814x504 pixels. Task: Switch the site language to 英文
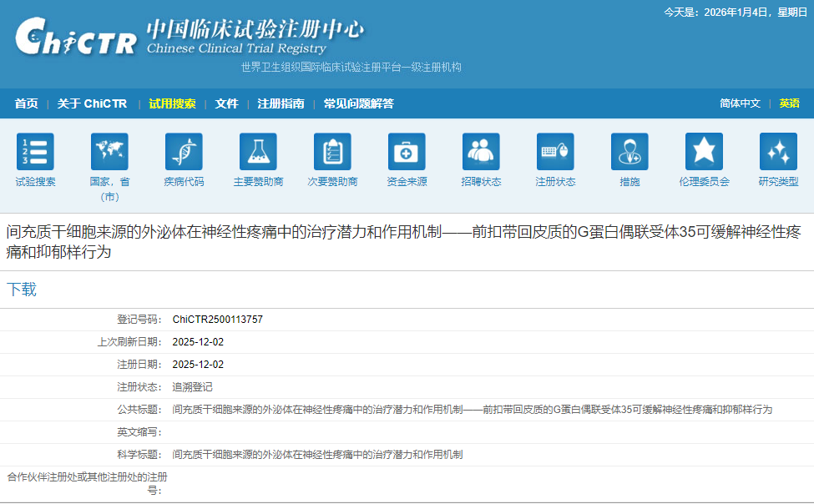(788, 103)
